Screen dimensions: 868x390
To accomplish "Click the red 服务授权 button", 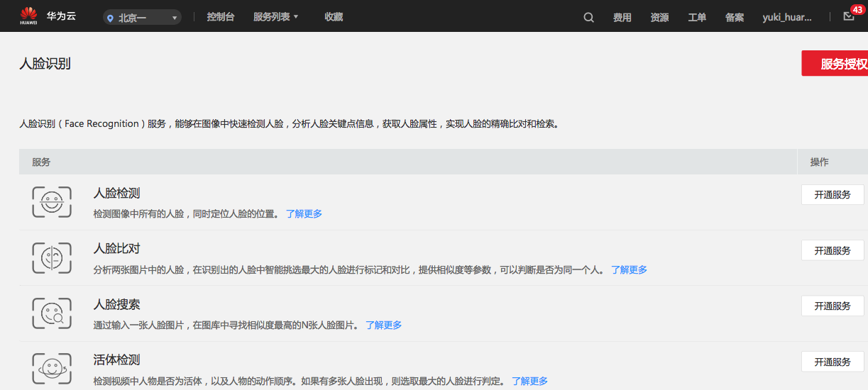I will [835, 64].
